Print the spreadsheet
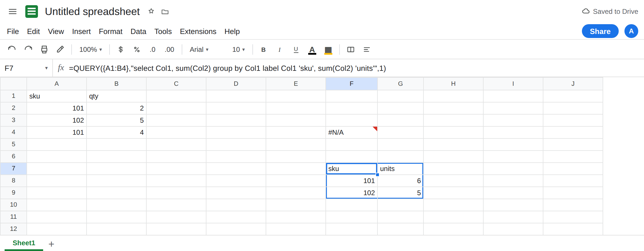 44,50
